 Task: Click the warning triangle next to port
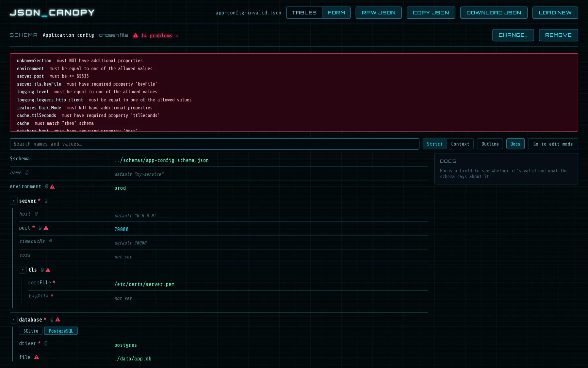pyautogui.click(x=46, y=228)
